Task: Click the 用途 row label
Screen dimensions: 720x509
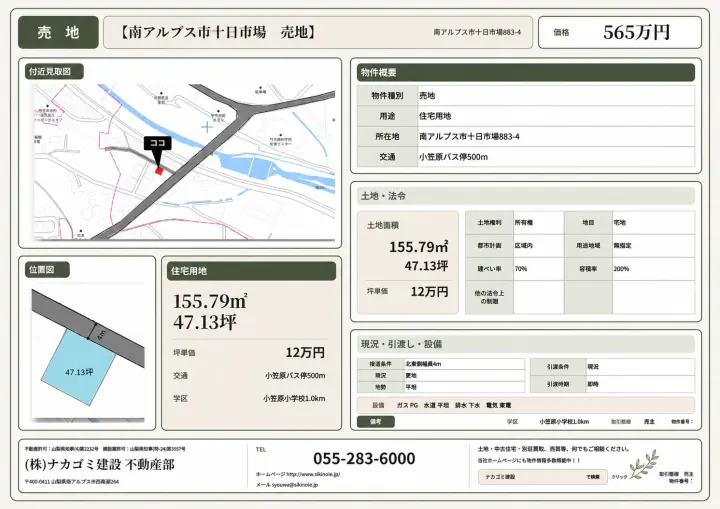Action: pyautogui.click(x=387, y=116)
